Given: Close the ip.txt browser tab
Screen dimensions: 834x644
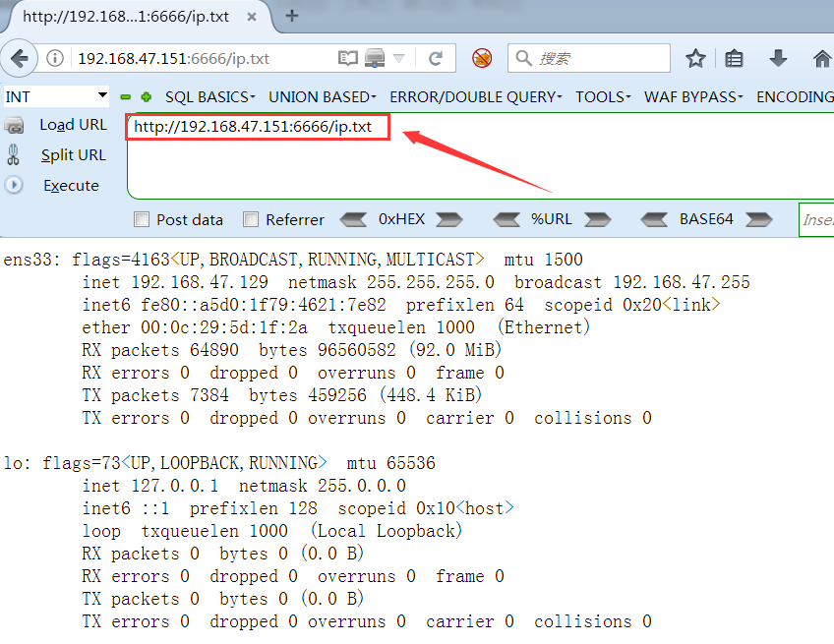Looking at the screenshot, I should 252,17.
